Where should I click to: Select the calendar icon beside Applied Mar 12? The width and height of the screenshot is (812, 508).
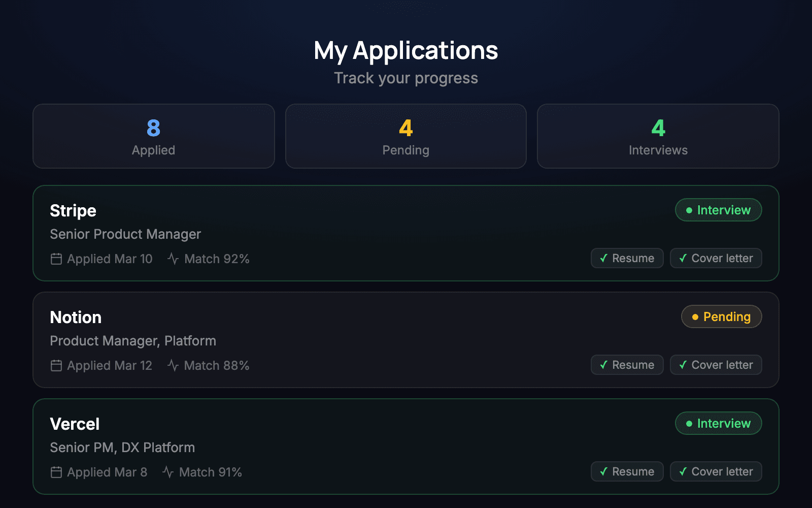coord(57,365)
